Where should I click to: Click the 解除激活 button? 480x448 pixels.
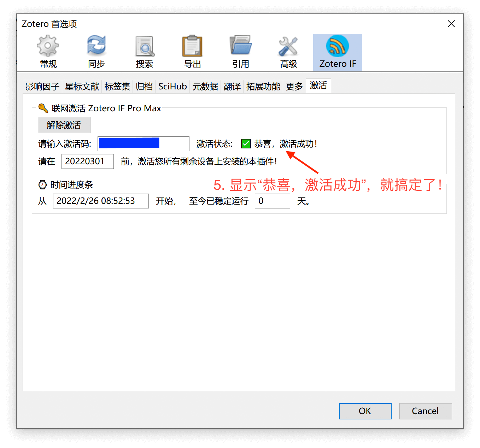click(64, 125)
